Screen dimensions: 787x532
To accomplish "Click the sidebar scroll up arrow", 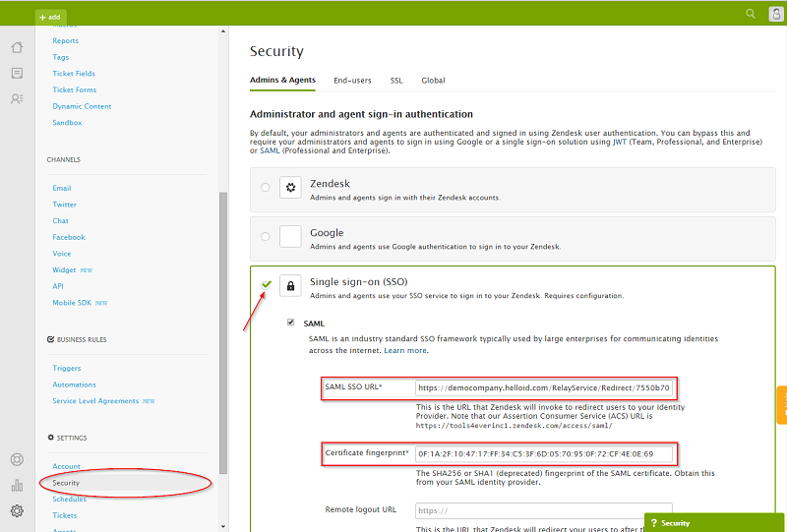I will [223, 31].
